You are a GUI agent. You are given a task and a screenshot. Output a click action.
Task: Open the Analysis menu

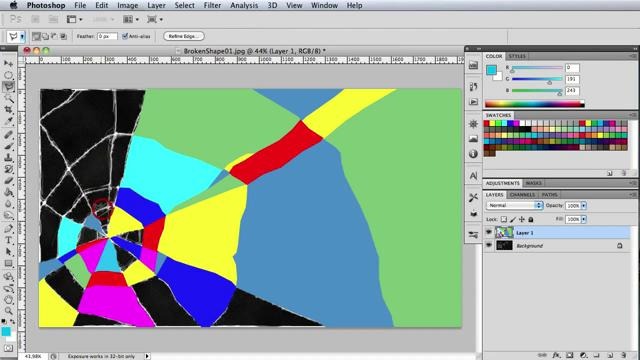coord(244,5)
